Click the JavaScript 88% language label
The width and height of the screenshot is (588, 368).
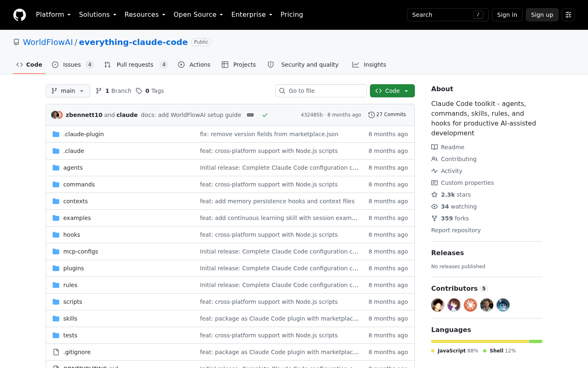click(455, 351)
